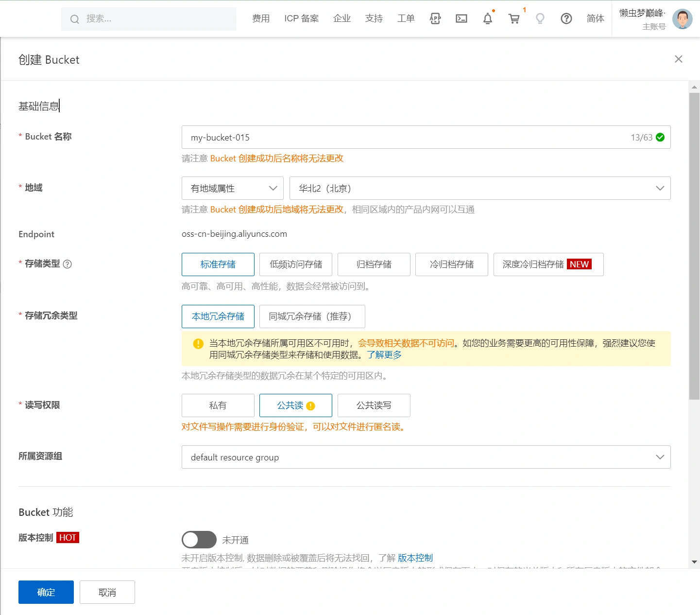700x615 pixels.
Task: Click the 确定 confirm button
Action: coord(46,592)
